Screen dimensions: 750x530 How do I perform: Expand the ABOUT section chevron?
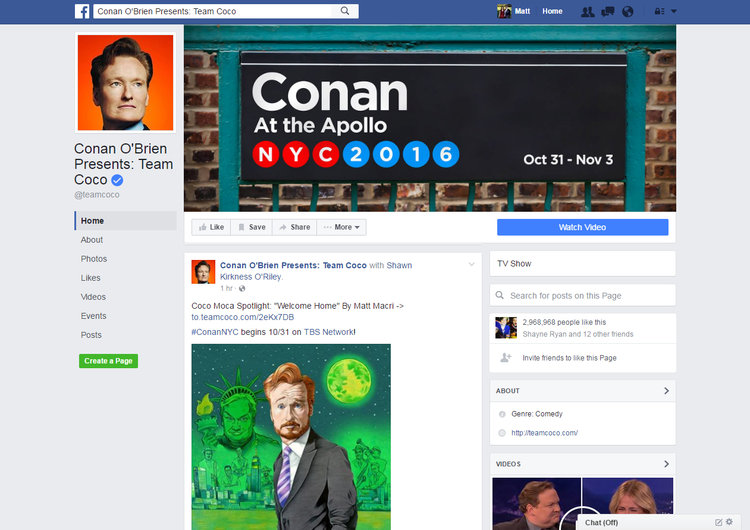click(666, 391)
